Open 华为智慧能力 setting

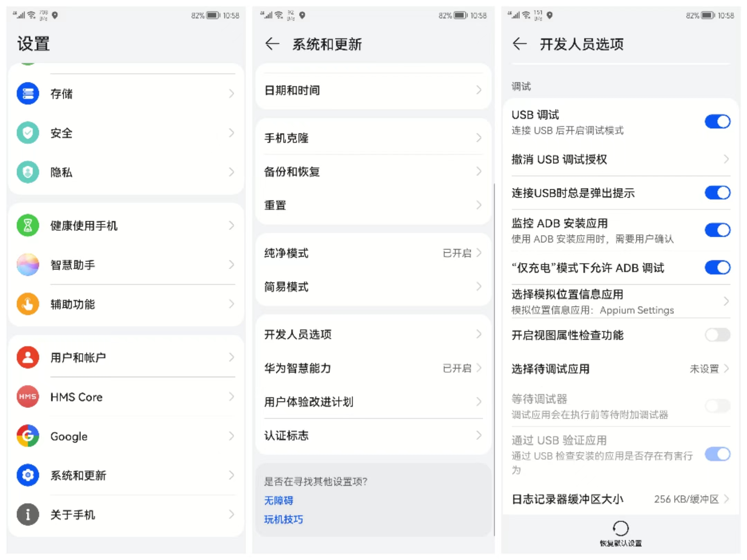(373, 368)
